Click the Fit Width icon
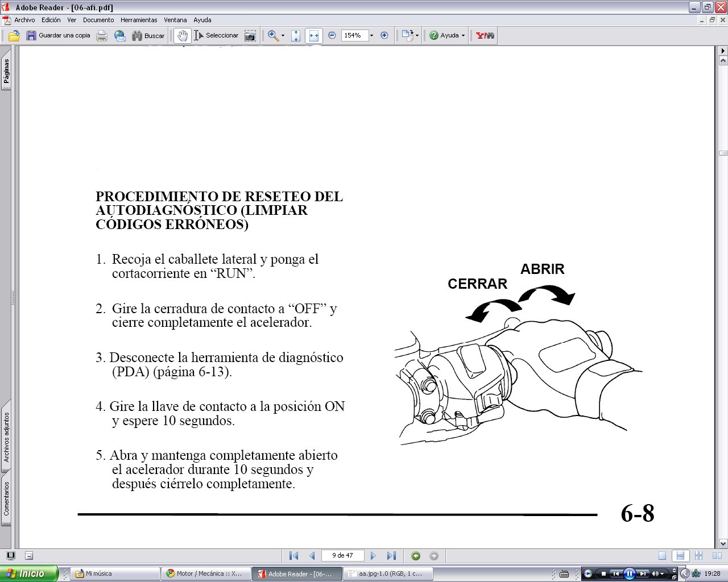The width and height of the screenshot is (728, 582). [x=313, y=35]
